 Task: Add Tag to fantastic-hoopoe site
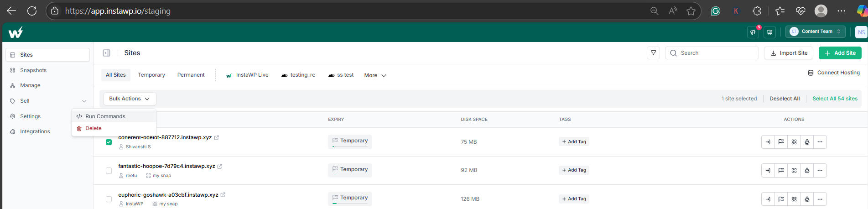click(574, 170)
